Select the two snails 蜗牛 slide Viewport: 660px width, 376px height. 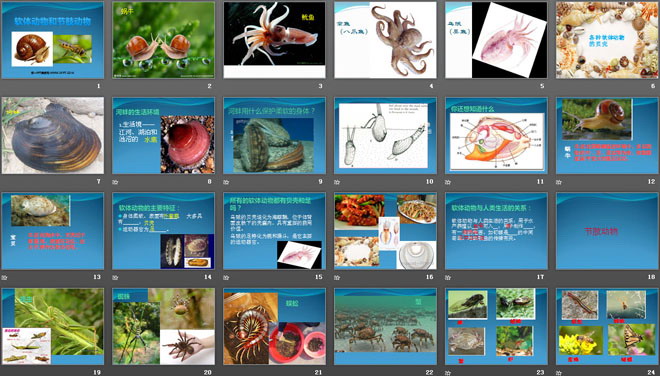point(163,40)
